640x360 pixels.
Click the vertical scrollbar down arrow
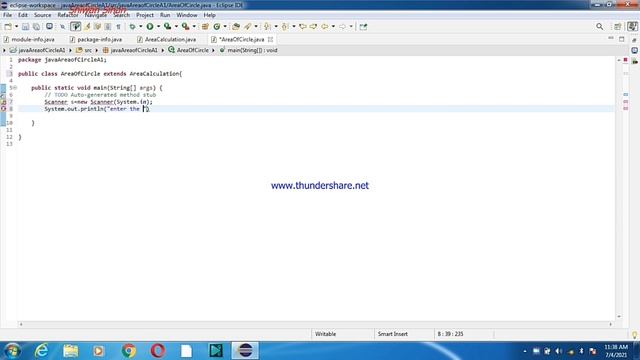pos(619,317)
